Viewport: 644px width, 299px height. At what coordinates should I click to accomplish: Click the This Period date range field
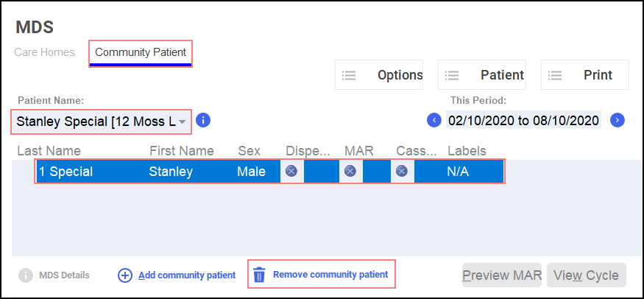tap(523, 120)
